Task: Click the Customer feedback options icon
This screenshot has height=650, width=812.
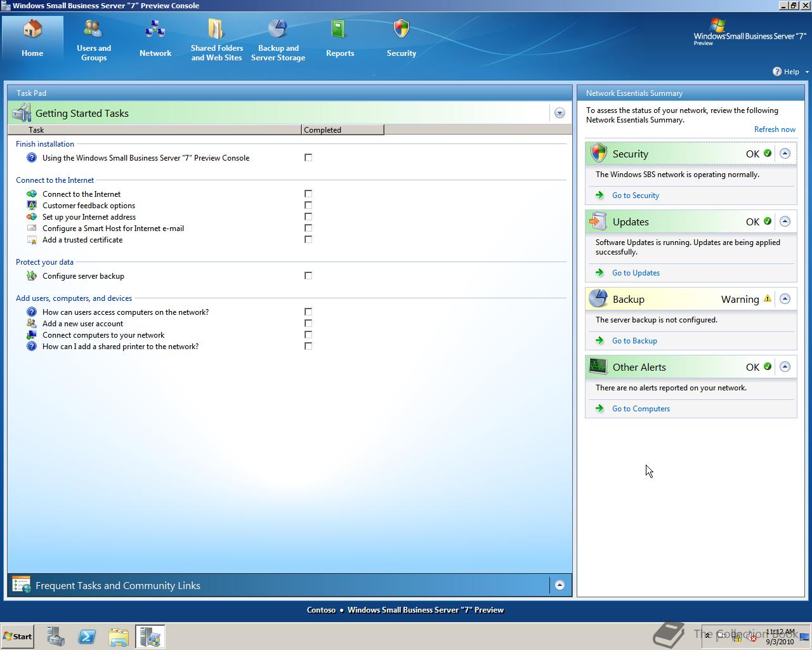Action: [x=32, y=206]
